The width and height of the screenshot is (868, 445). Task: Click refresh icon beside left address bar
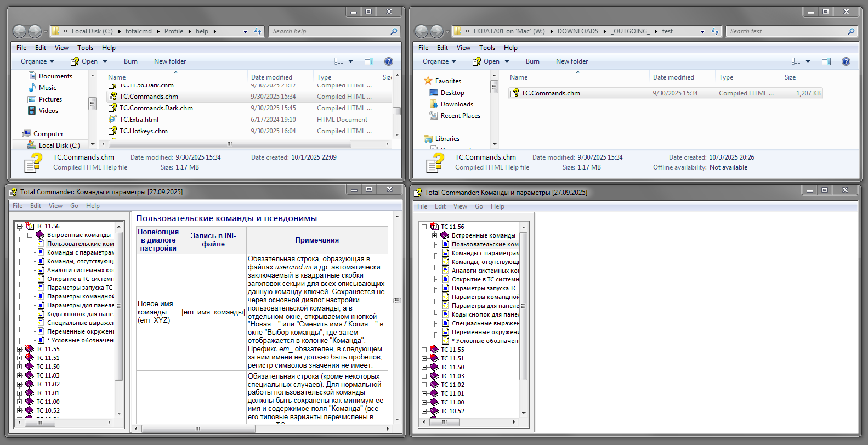click(258, 32)
